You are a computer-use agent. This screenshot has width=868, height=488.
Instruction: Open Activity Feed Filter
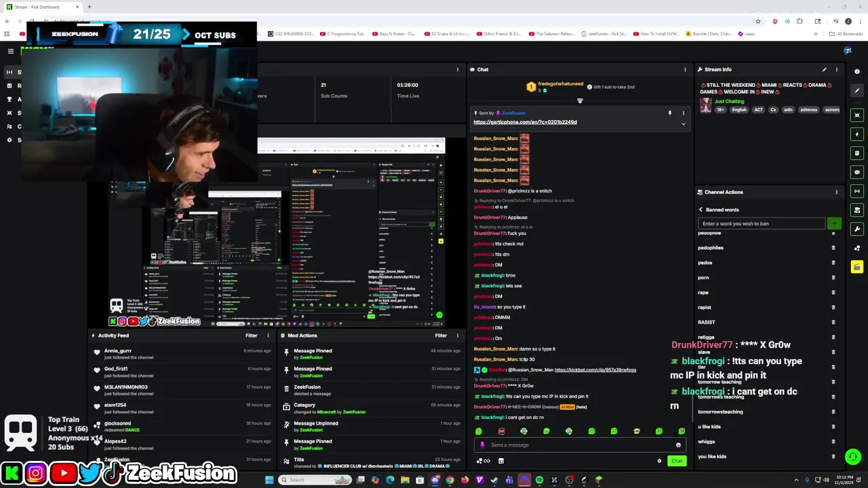point(251,335)
